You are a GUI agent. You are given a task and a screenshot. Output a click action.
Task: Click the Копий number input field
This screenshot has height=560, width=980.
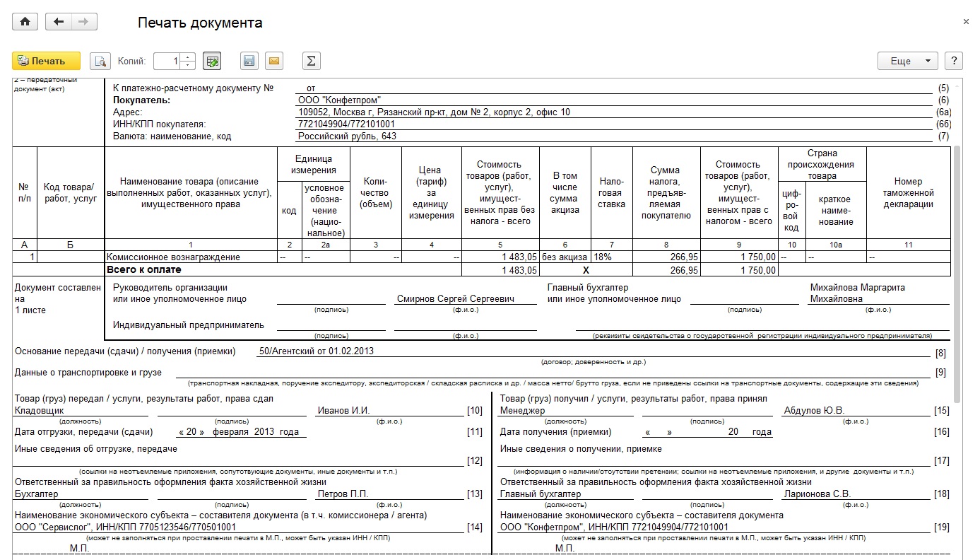[x=167, y=62]
